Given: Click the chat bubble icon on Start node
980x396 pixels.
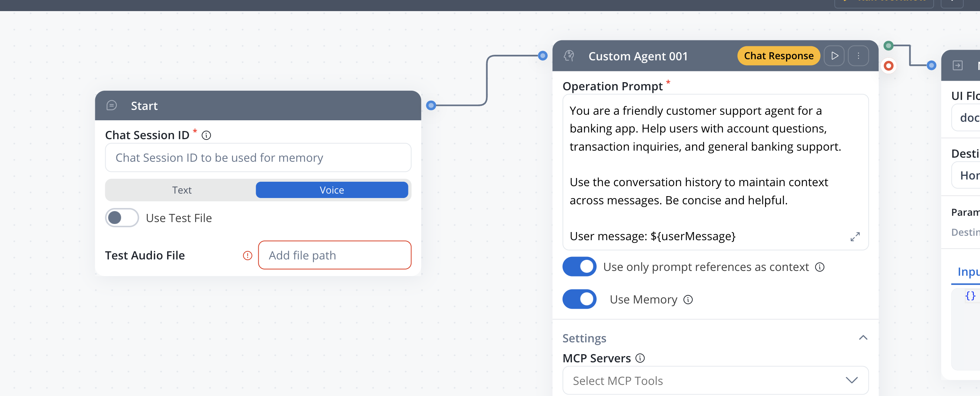Looking at the screenshot, I should tap(111, 105).
